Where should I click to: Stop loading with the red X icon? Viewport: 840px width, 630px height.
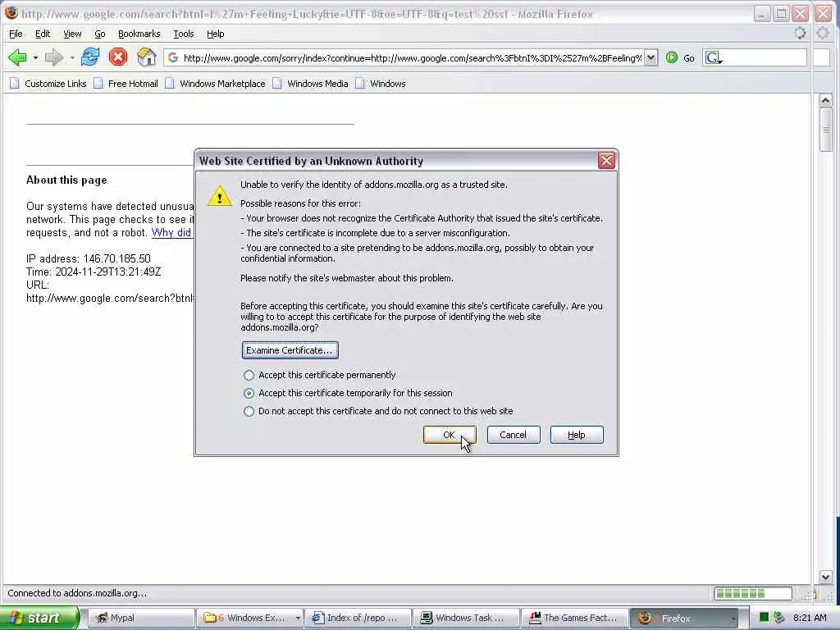[x=118, y=57]
